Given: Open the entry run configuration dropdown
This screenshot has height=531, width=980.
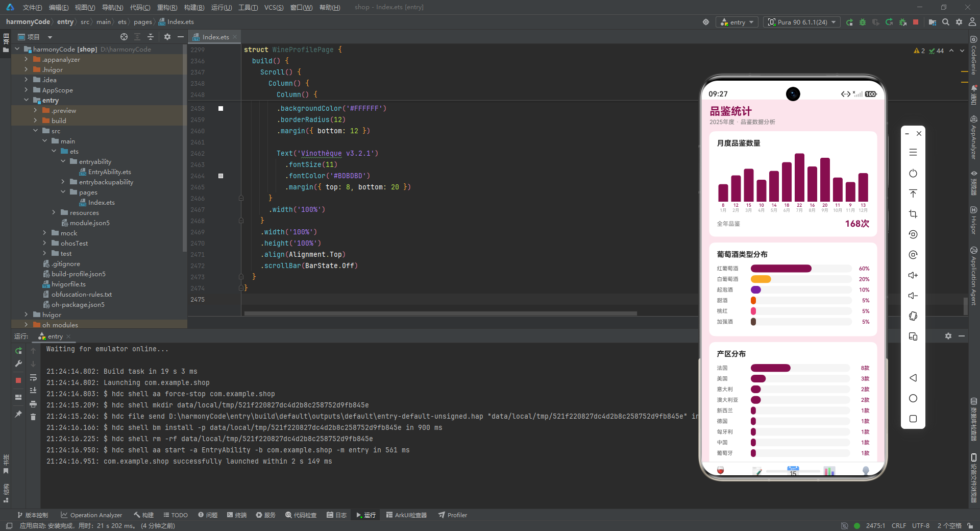Looking at the screenshot, I should click(x=737, y=22).
